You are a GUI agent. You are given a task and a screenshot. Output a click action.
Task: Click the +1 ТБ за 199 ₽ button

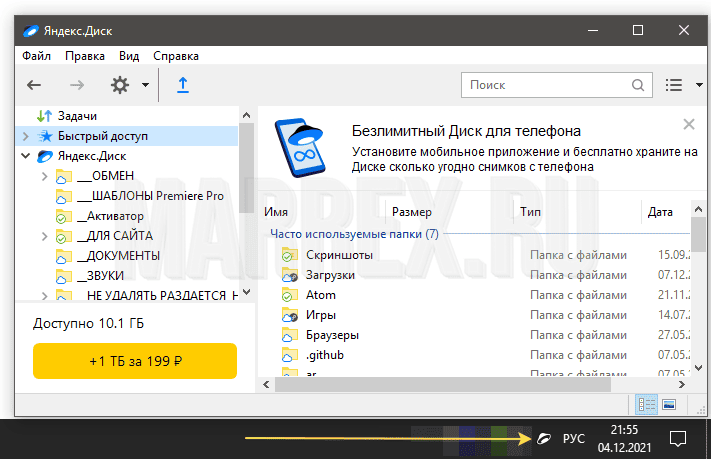coord(135,361)
